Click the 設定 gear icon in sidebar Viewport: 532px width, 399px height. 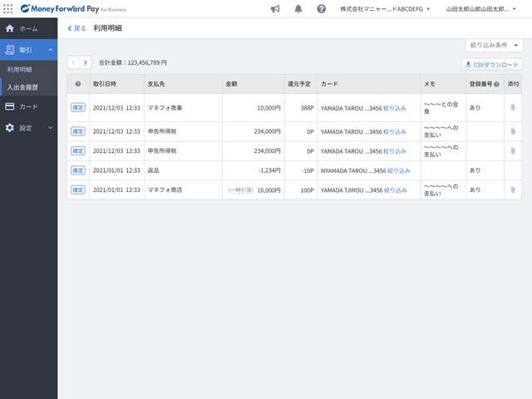point(10,128)
